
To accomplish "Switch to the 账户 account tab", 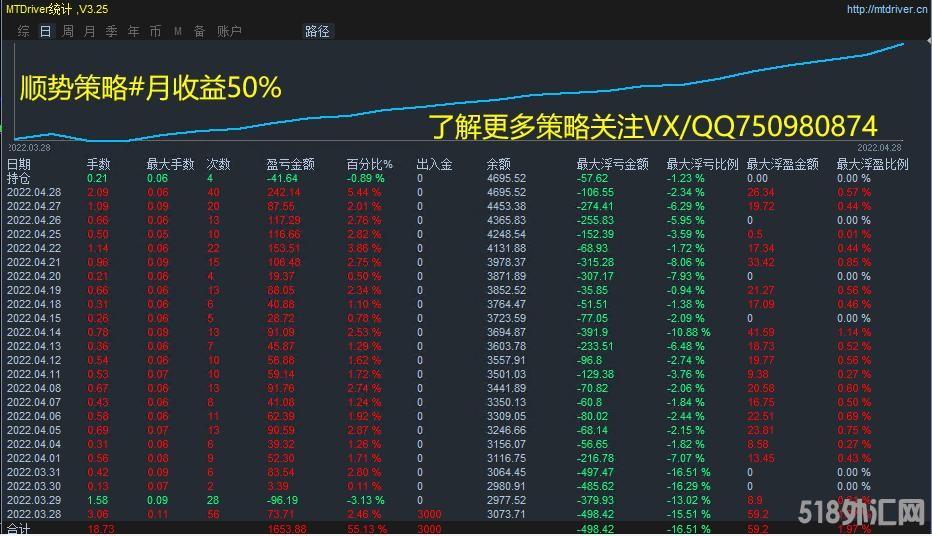I will pos(229,31).
